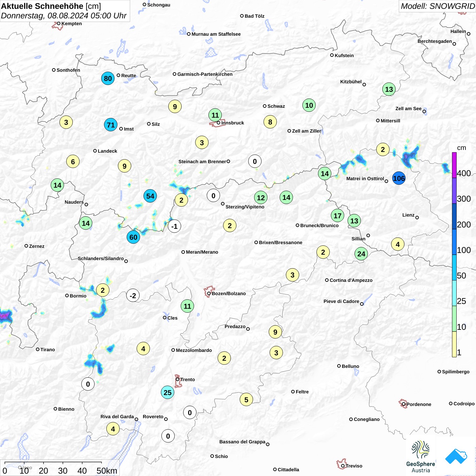
Task: Click the purple 300 cm legend color
Action: pyautogui.click(x=454, y=190)
